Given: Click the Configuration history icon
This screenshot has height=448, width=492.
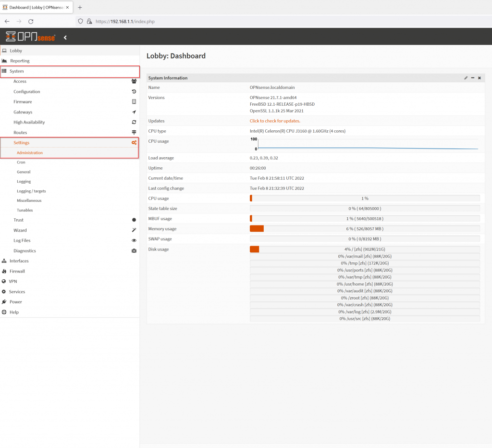Looking at the screenshot, I should pyautogui.click(x=134, y=91).
